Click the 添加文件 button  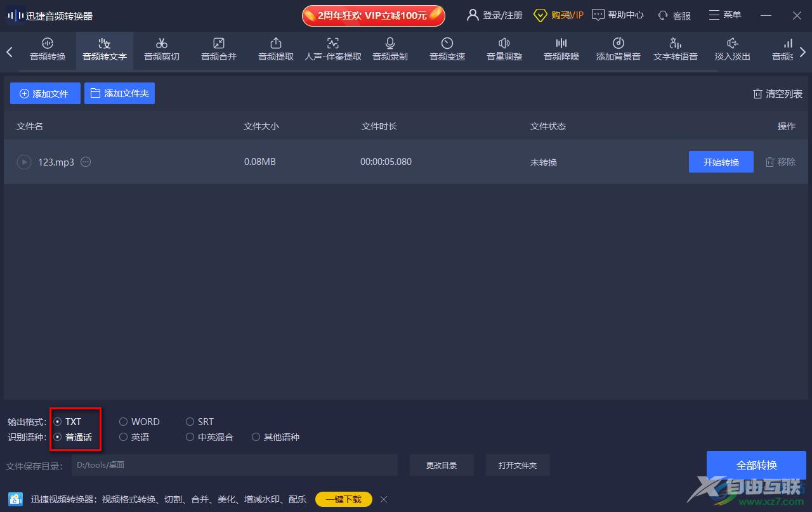point(45,93)
